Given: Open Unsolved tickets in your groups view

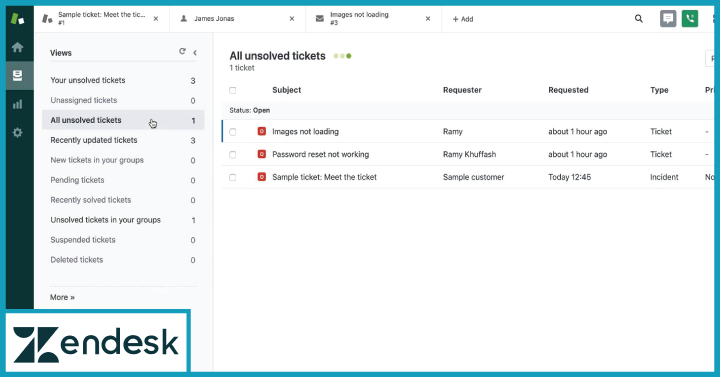Looking at the screenshot, I should click(123, 220).
